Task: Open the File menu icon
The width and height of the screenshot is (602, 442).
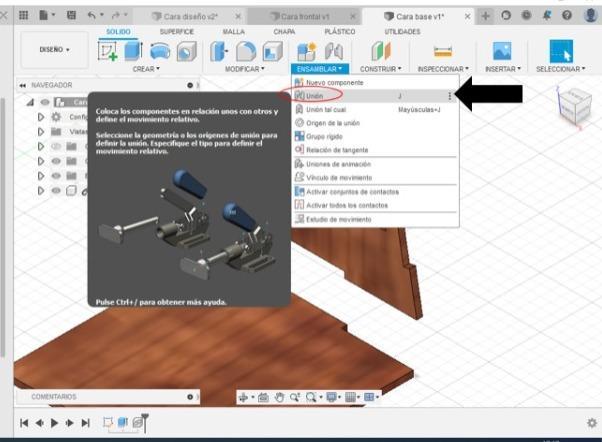Action: [44, 15]
